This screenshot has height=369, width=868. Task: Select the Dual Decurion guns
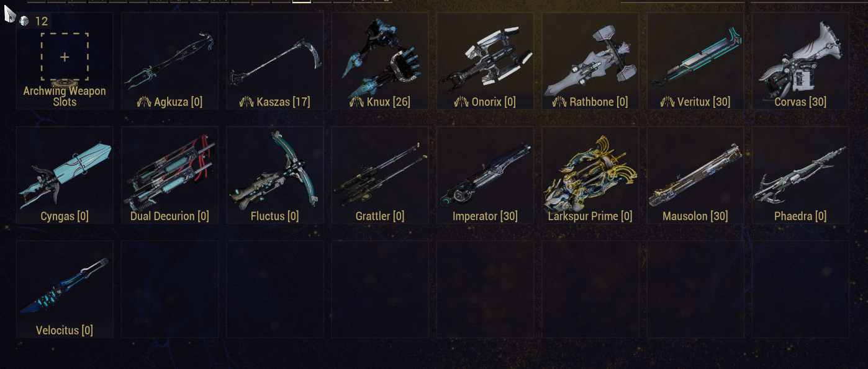pos(170,175)
